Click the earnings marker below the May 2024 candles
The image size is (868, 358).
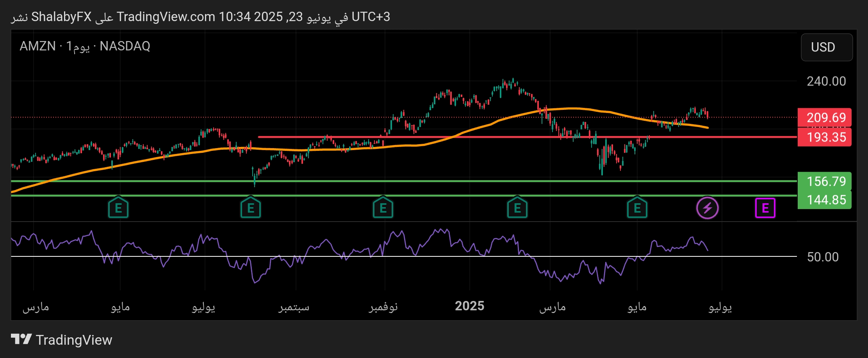(118, 208)
